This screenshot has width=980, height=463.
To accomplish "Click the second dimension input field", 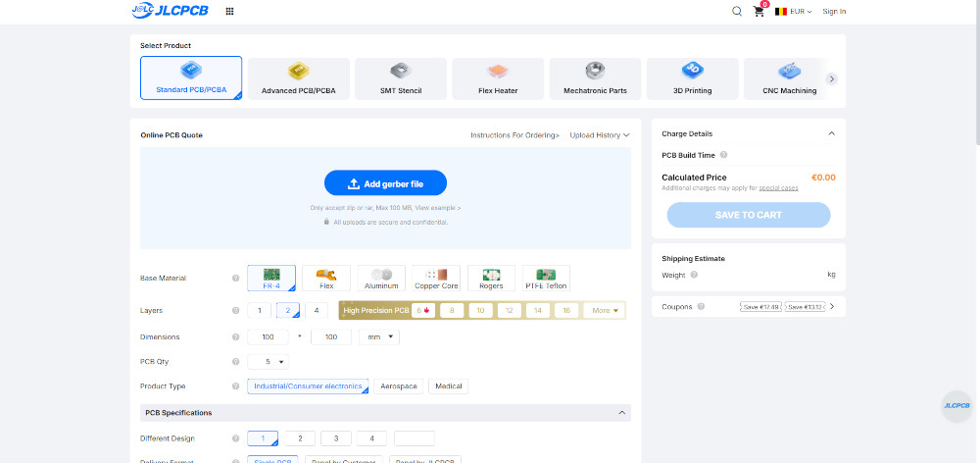I will (x=331, y=337).
